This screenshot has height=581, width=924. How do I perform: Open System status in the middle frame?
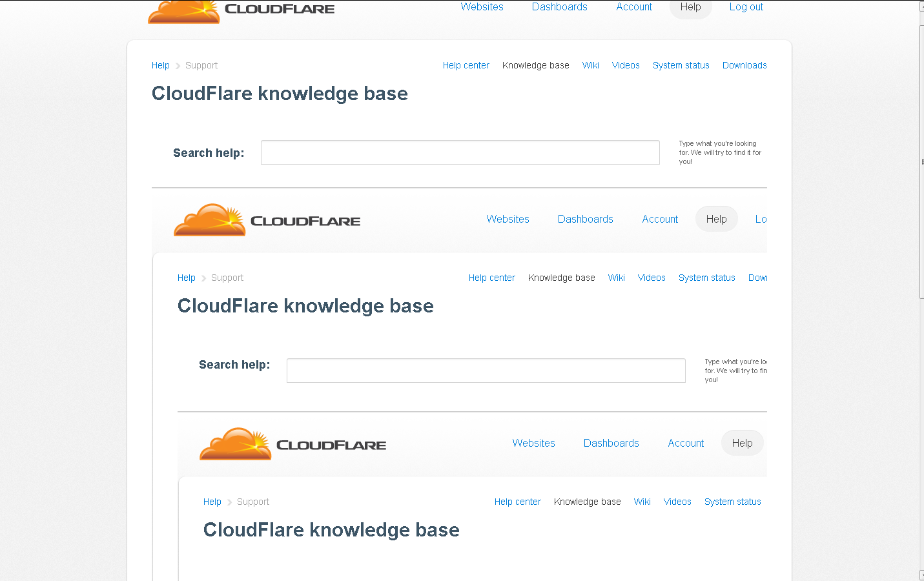point(707,278)
